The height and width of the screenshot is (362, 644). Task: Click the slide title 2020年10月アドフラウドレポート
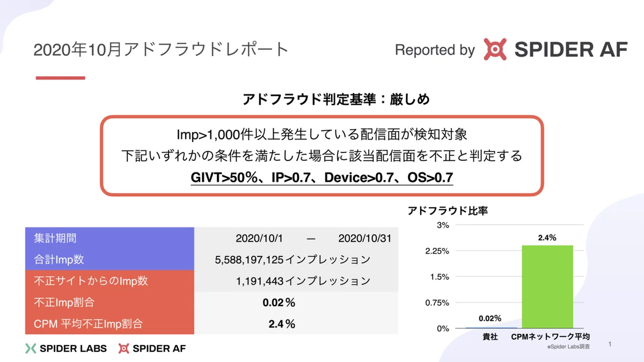point(161,50)
